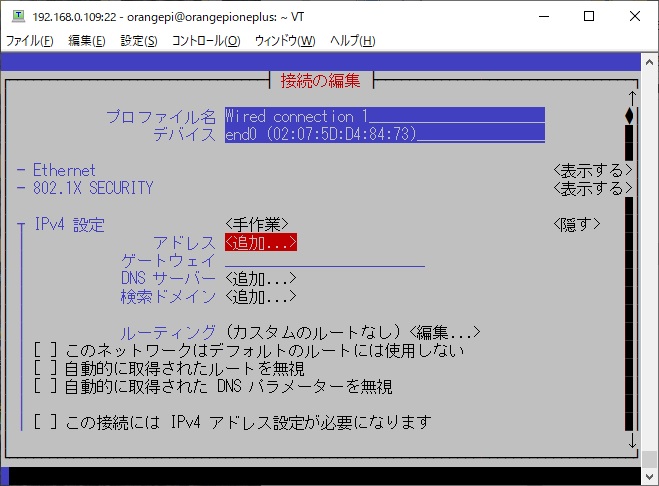
Task: Open the コントロール(O) menu
Action: click(206, 41)
